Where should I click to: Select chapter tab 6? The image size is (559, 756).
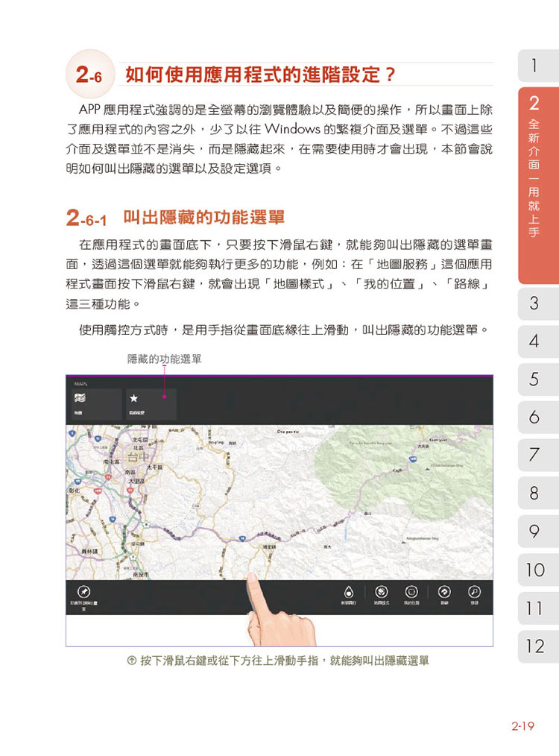538,417
